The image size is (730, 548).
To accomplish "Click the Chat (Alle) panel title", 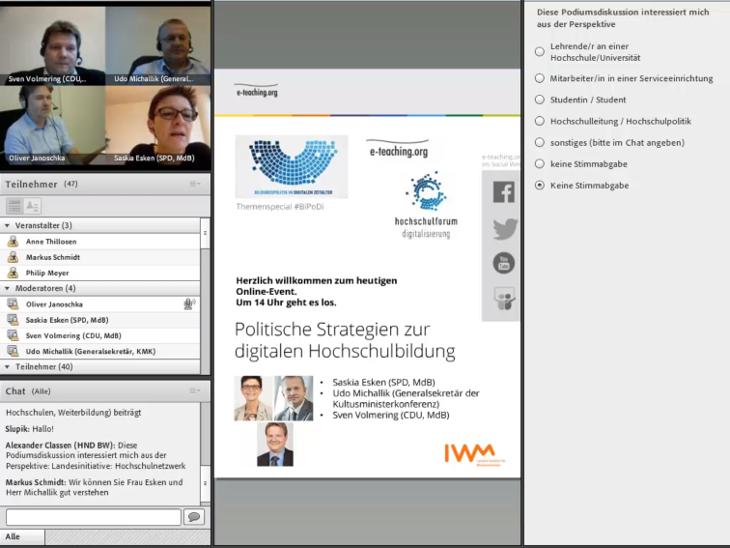I will tap(28, 391).
